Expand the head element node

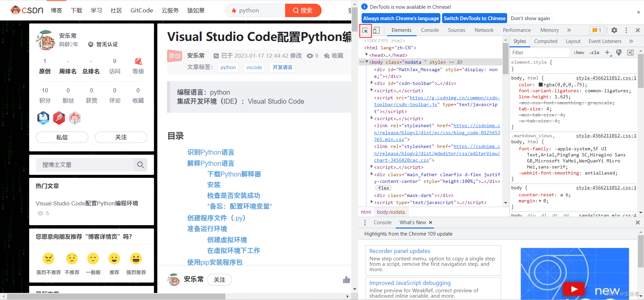click(x=367, y=55)
